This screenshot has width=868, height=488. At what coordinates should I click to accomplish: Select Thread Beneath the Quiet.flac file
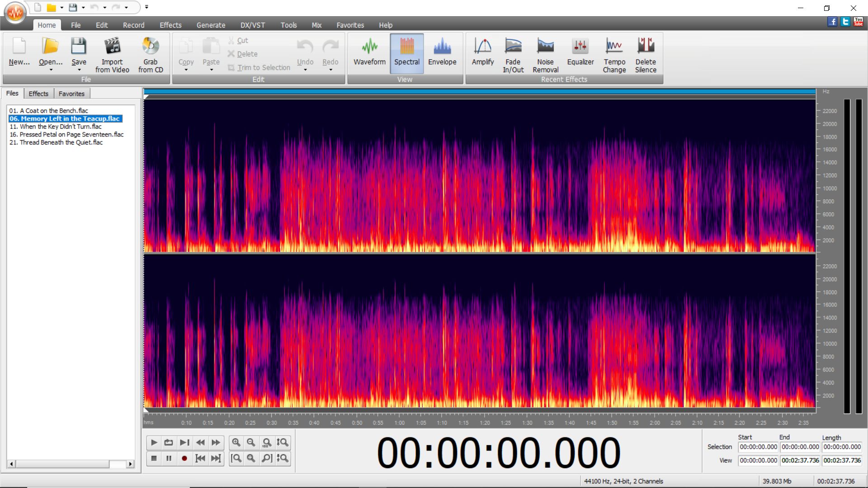tap(56, 142)
